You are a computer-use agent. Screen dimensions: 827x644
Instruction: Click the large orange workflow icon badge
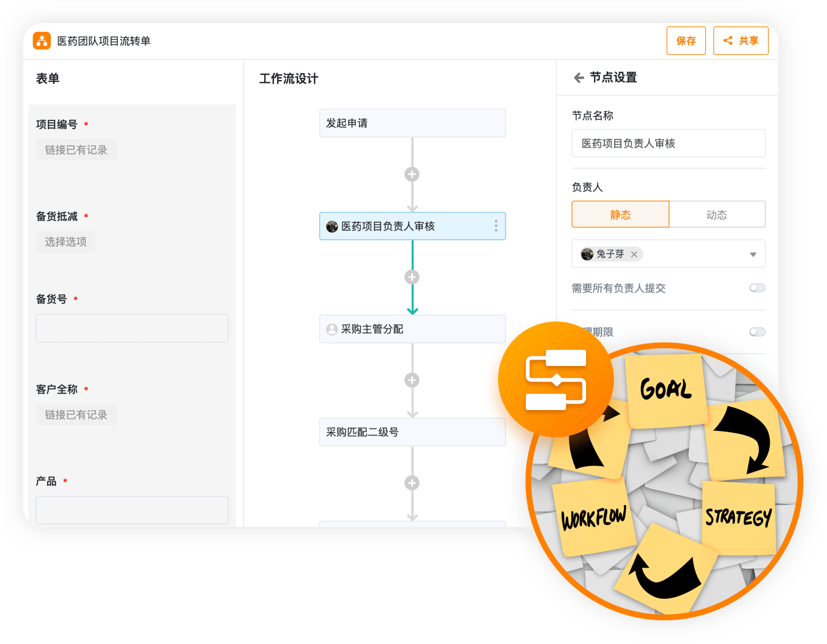(555, 380)
